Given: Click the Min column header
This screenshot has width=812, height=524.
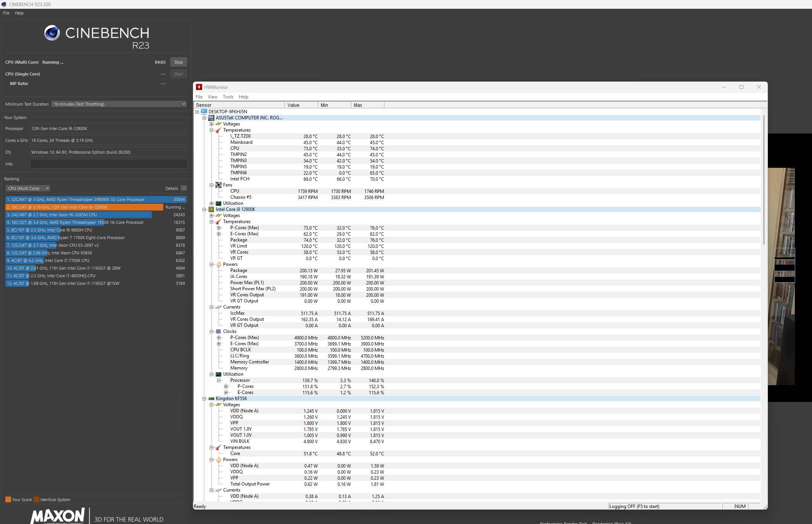Looking at the screenshot, I should coord(334,105).
